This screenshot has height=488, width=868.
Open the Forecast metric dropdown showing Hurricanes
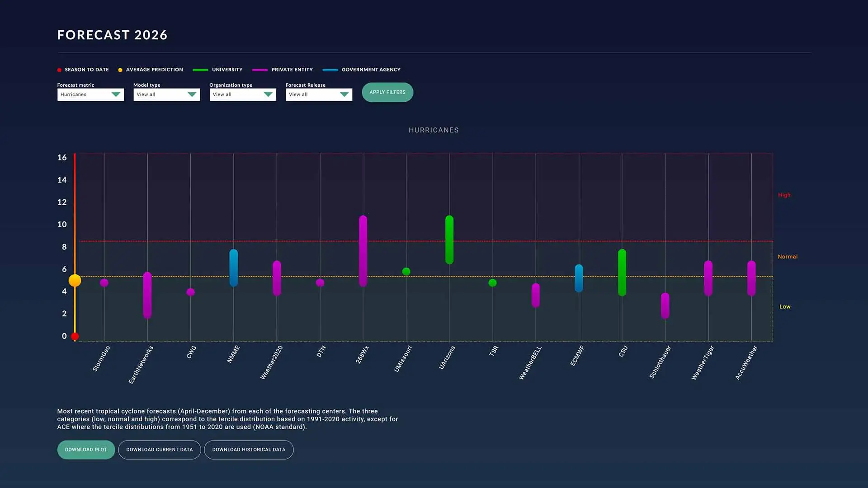coord(90,94)
